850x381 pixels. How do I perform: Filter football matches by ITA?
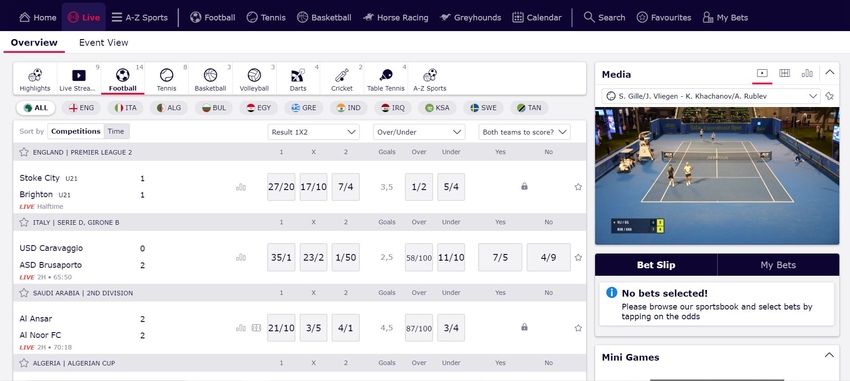pyautogui.click(x=125, y=108)
